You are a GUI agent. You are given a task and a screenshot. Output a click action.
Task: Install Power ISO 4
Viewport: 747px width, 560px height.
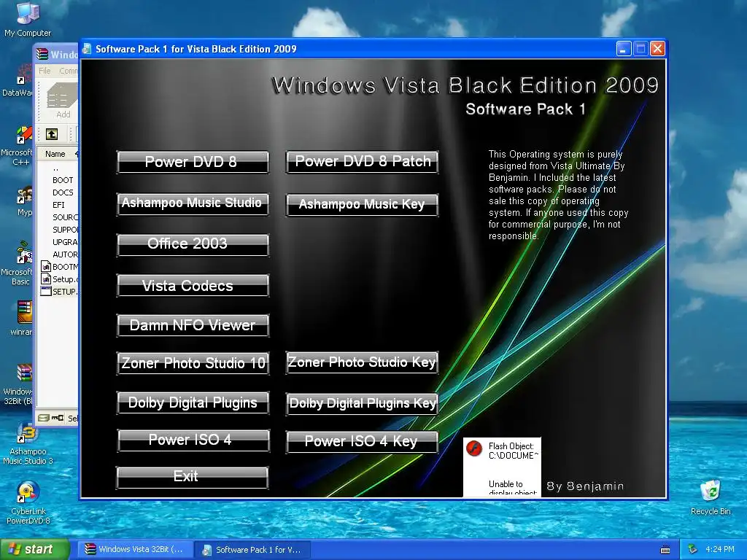(193, 440)
